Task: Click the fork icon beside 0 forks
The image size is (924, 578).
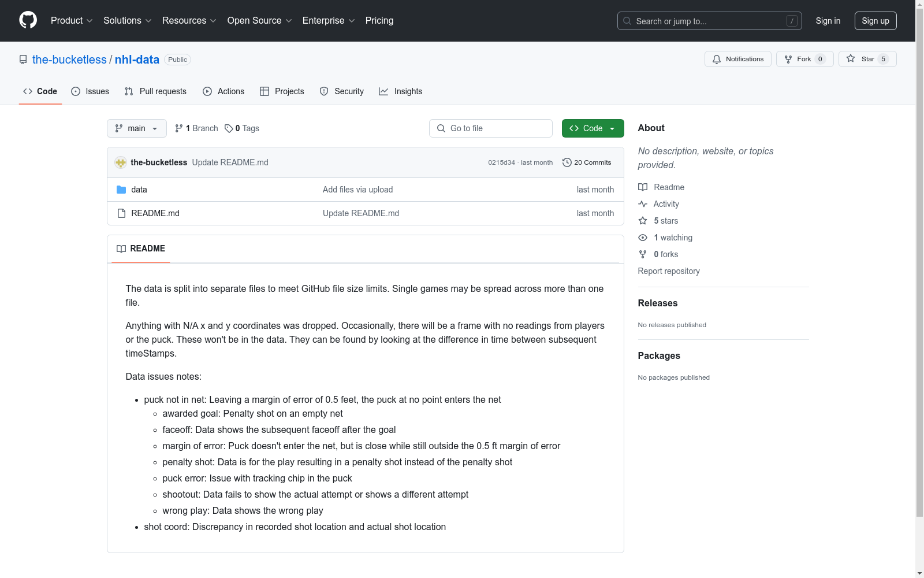Action: [643, 254]
